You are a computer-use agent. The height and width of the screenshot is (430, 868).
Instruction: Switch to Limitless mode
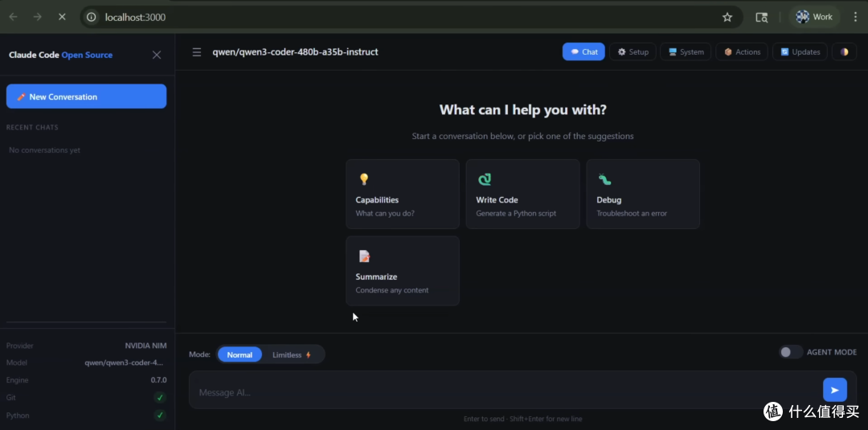(292, 354)
